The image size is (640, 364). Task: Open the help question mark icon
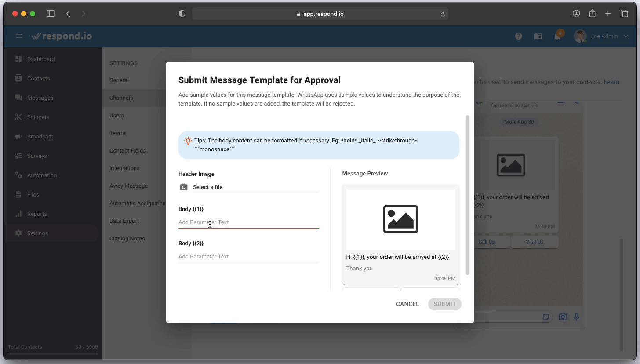point(519,36)
